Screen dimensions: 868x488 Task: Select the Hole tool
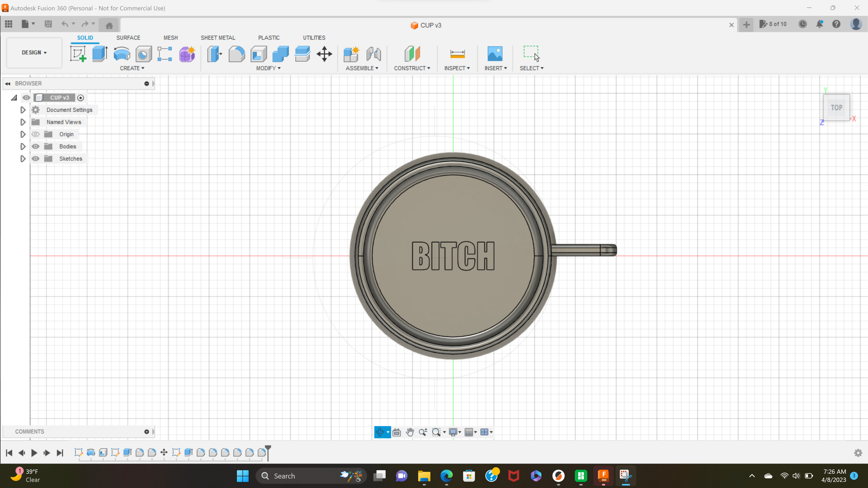click(144, 54)
